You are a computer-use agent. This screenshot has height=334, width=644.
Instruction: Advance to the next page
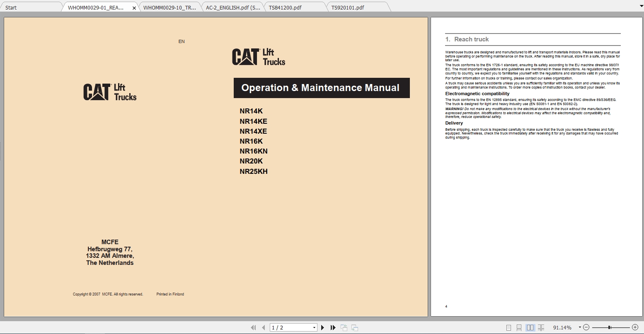point(323,327)
